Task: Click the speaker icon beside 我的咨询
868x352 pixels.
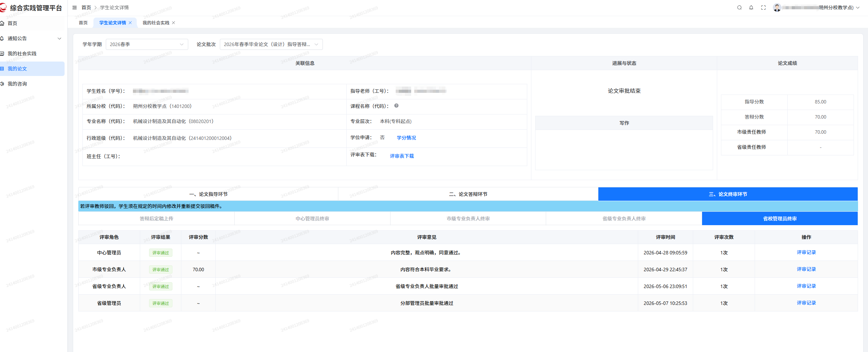Action: 2,84
